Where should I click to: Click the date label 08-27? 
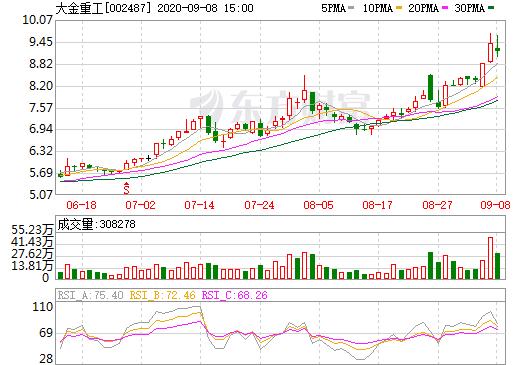(x=437, y=205)
